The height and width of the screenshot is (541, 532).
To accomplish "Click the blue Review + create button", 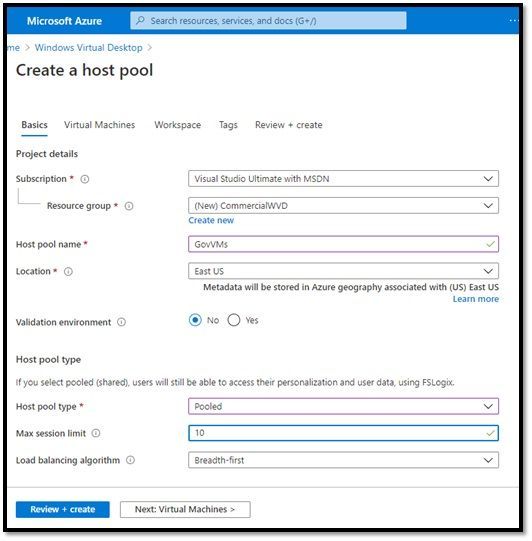I will (62, 509).
